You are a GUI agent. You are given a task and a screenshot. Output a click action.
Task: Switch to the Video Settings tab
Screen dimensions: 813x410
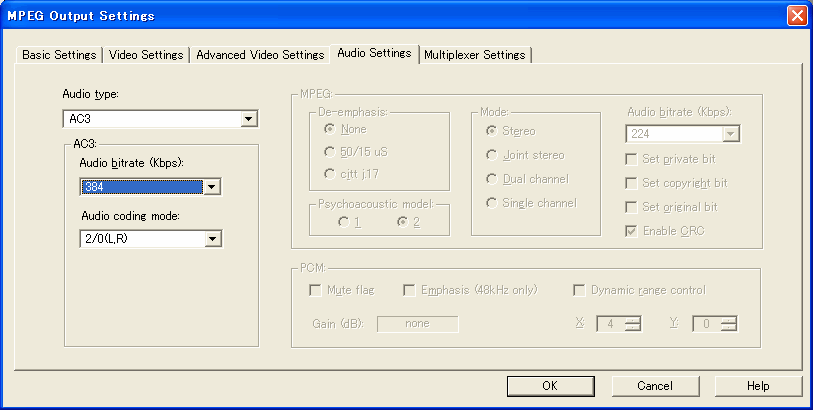[145, 55]
